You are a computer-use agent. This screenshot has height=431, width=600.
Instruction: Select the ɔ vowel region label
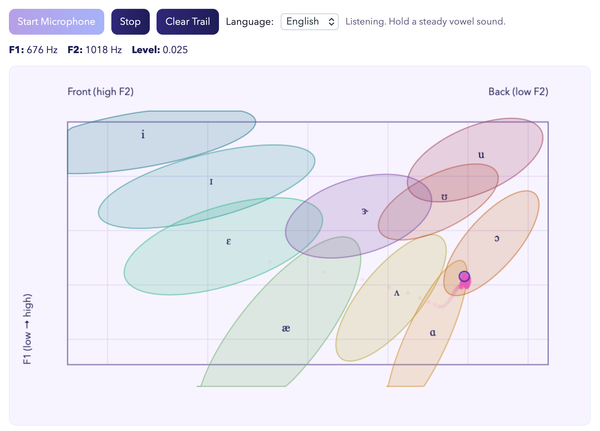click(x=496, y=238)
